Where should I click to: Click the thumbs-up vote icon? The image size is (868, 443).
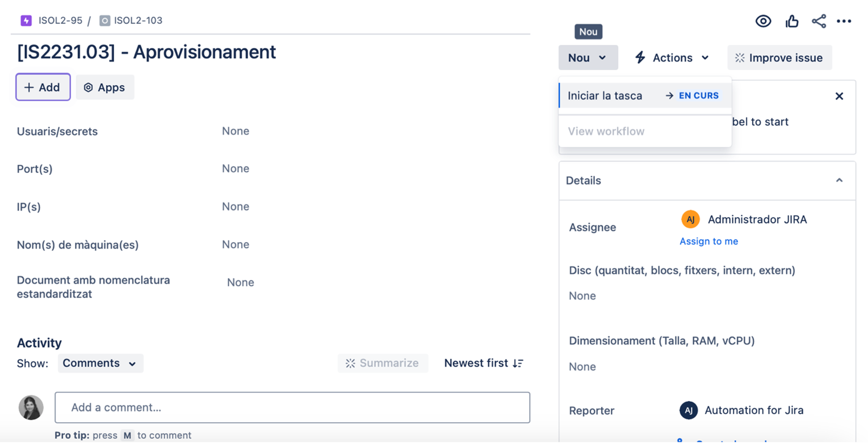792,21
